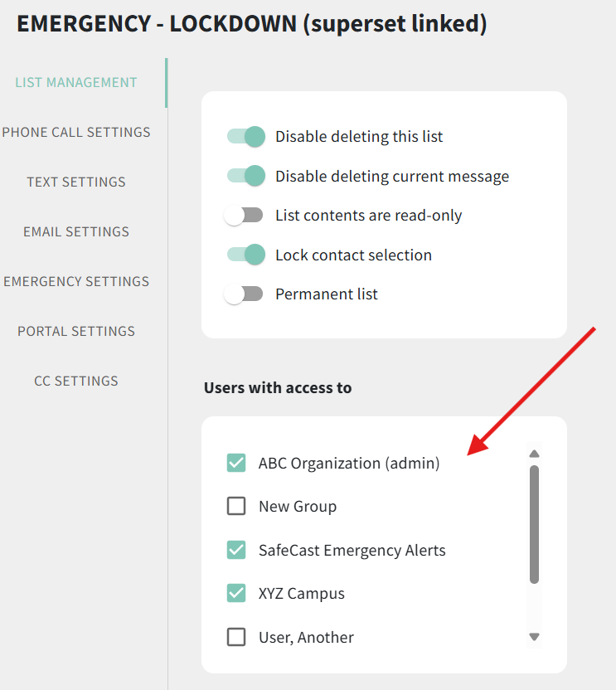Click the user list scrollbar thumb
Screen dimensions: 616x690
tap(534, 524)
